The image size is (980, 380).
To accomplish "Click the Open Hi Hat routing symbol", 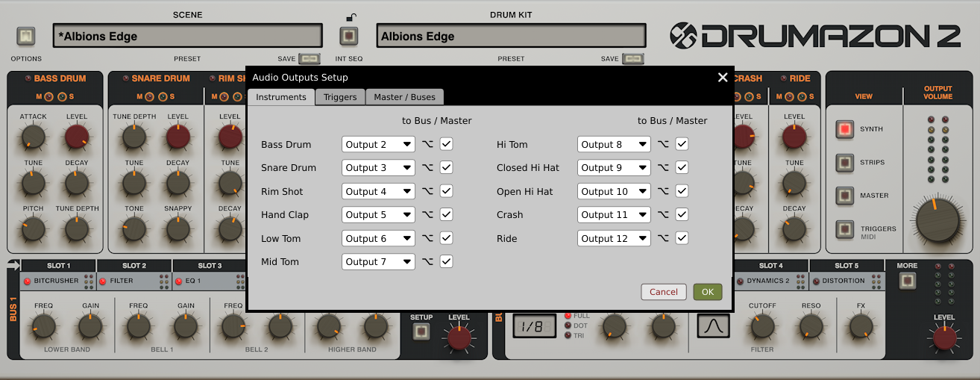I will 663,191.
